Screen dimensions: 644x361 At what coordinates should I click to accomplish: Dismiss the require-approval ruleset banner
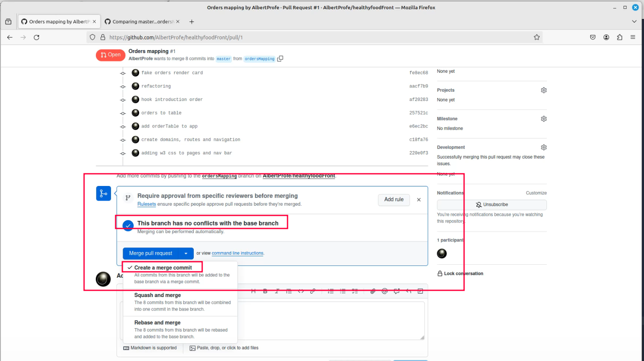click(419, 200)
